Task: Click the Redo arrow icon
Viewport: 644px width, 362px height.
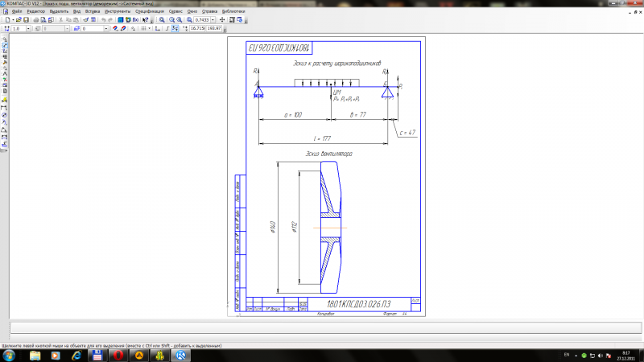Action: (x=110, y=19)
